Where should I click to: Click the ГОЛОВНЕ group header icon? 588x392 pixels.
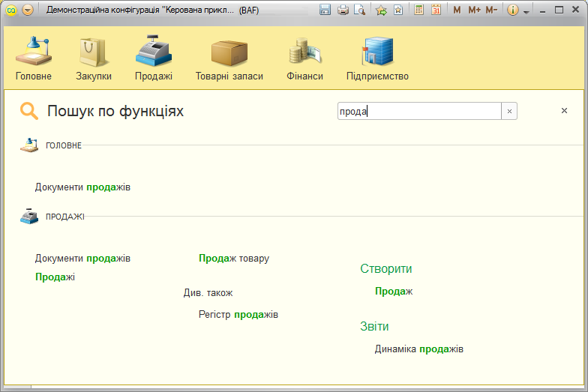pyautogui.click(x=29, y=145)
